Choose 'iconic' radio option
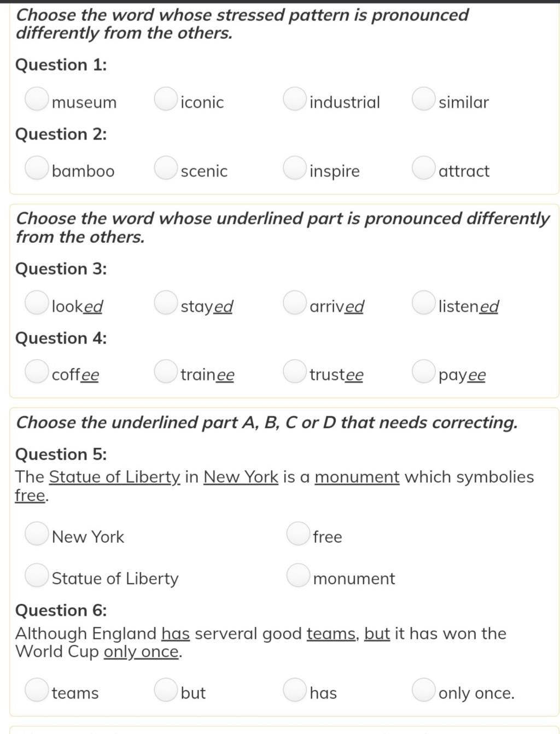Image resolution: width=560 pixels, height=734 pixels. tap(166, 99)
